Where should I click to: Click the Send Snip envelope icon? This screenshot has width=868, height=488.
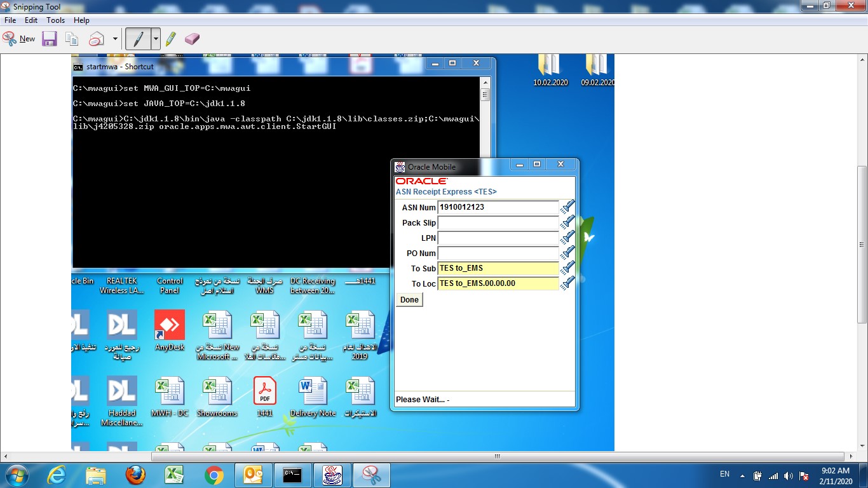tap(96, 39)
